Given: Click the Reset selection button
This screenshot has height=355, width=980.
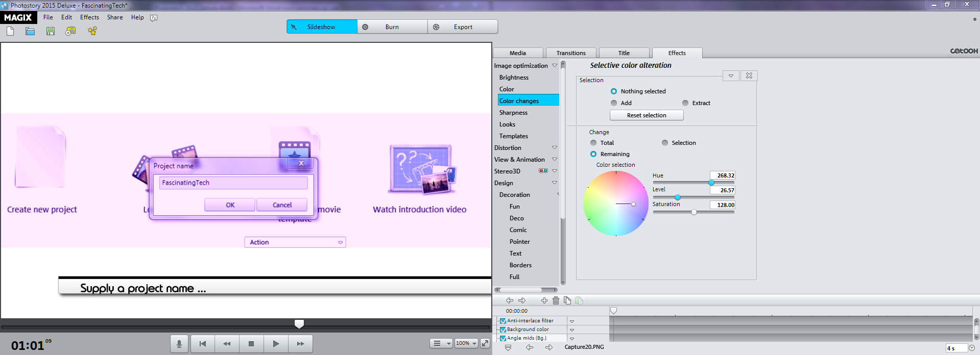Looking at the screenshot, I should point(647,115).
